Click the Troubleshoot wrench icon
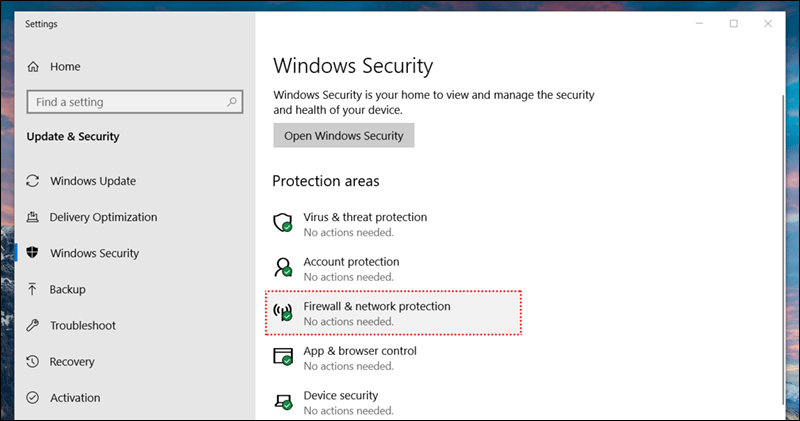 [x=33, y=325]
